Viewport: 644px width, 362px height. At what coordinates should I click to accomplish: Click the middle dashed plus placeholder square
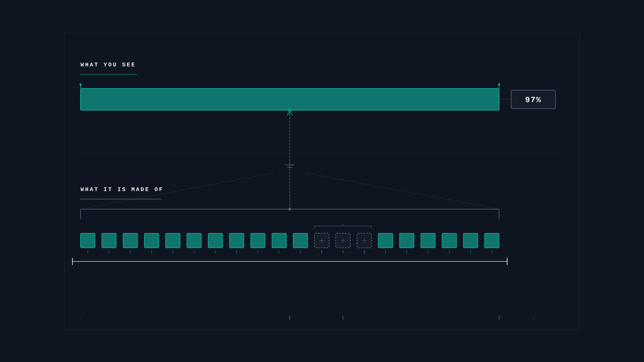(343, 240)
